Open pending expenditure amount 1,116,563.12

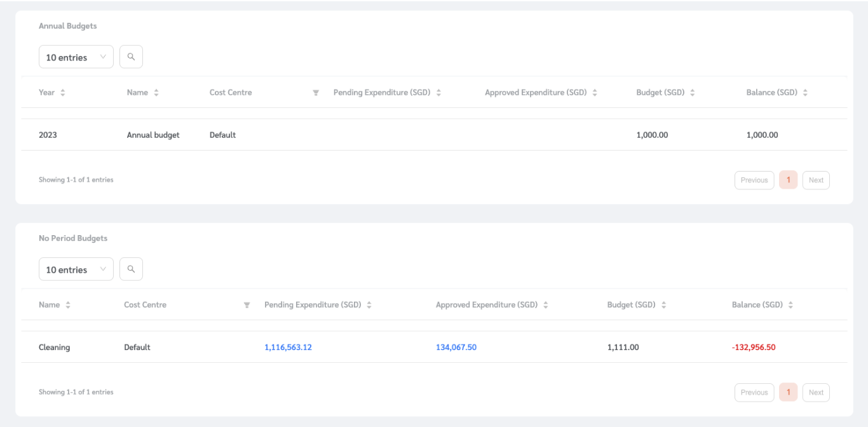tap(288, 347)
